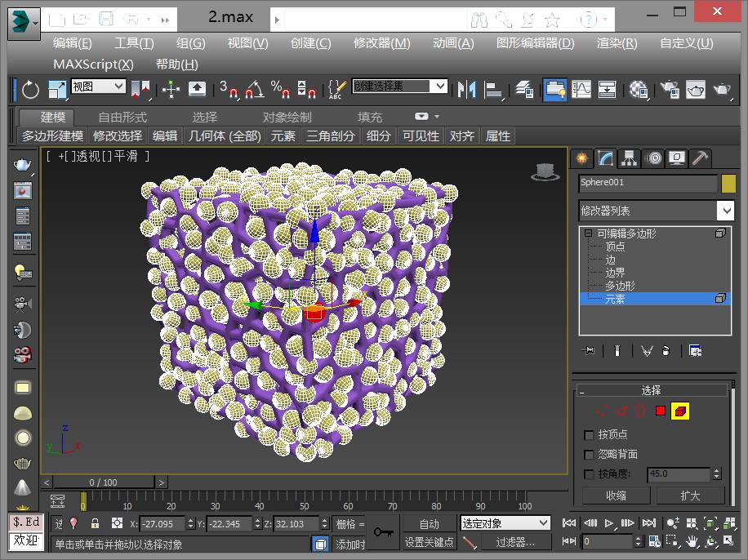Screen dimensions: 748x560
Task: Click the Sphere001 object color swatch
Action: tap(728, 184)
